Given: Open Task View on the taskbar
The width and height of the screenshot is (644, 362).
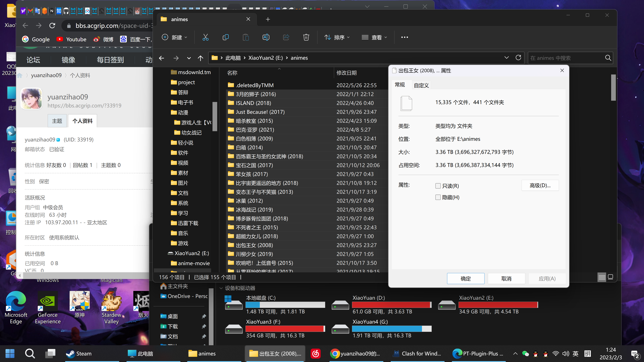Looking at the screenshot, I should pyautogui.click(x=50, y=353).
